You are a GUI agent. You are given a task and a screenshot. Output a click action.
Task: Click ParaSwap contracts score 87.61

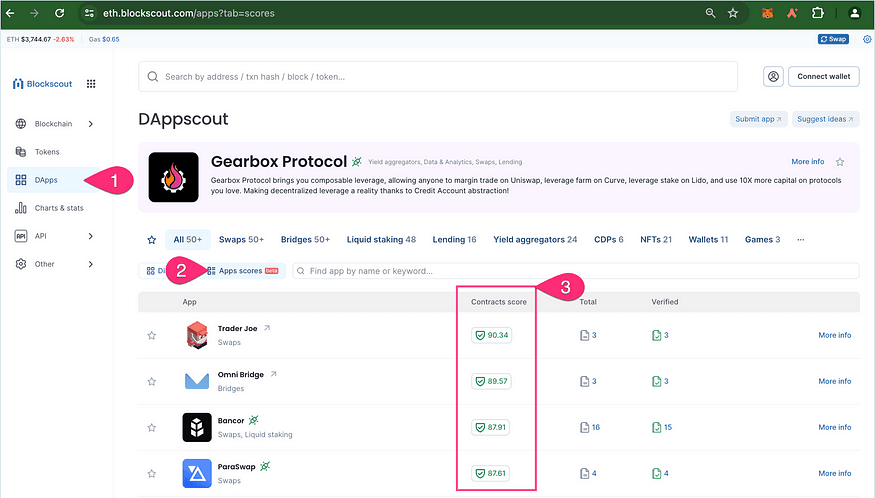tap(490, 473)
